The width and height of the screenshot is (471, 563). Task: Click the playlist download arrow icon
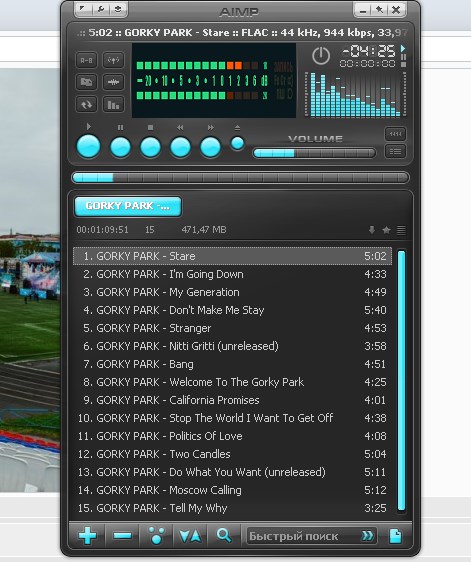[x=372, y=230]
